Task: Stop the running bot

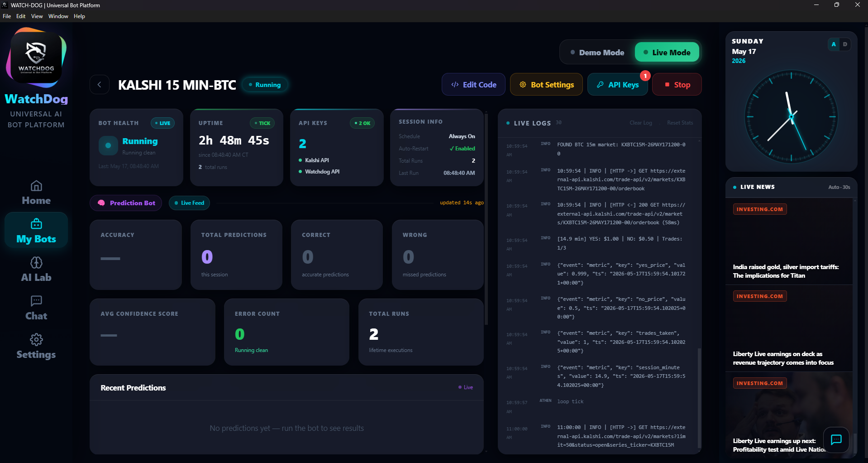Action: pyautogui.click(x=677, y=84)
